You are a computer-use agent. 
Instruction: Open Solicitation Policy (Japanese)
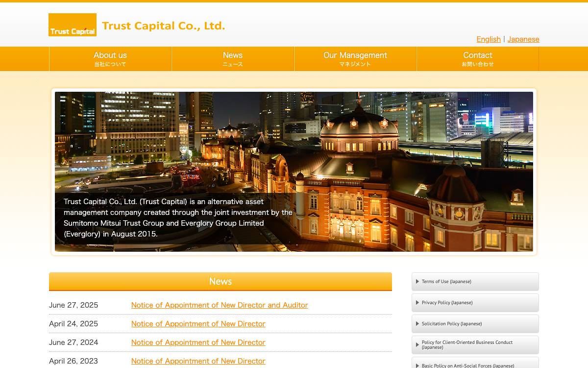[x=475, y=324]
